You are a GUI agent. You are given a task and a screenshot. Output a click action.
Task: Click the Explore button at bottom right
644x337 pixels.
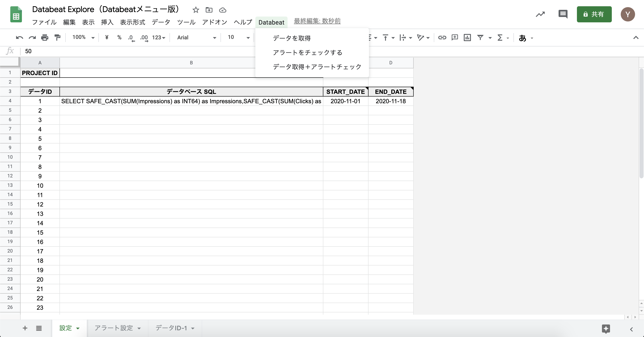point(606,329)
